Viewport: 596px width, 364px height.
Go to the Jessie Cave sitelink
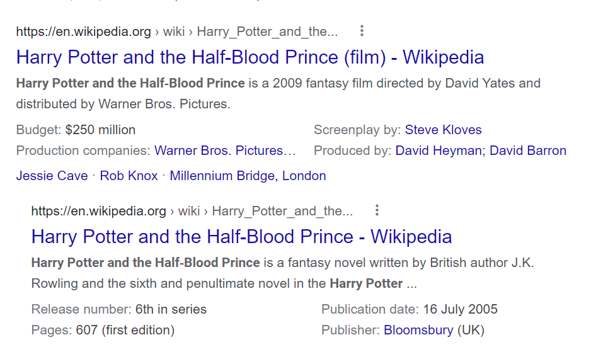pos(52,176)
